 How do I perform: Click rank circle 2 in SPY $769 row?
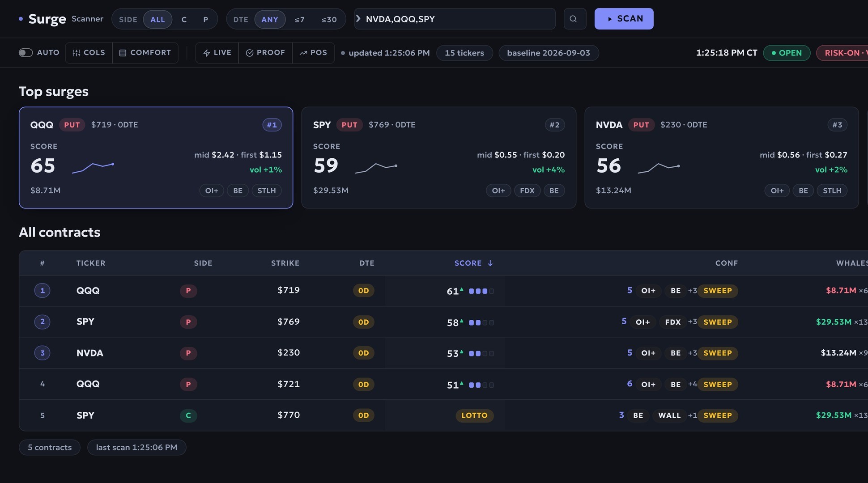pos(43,322)
